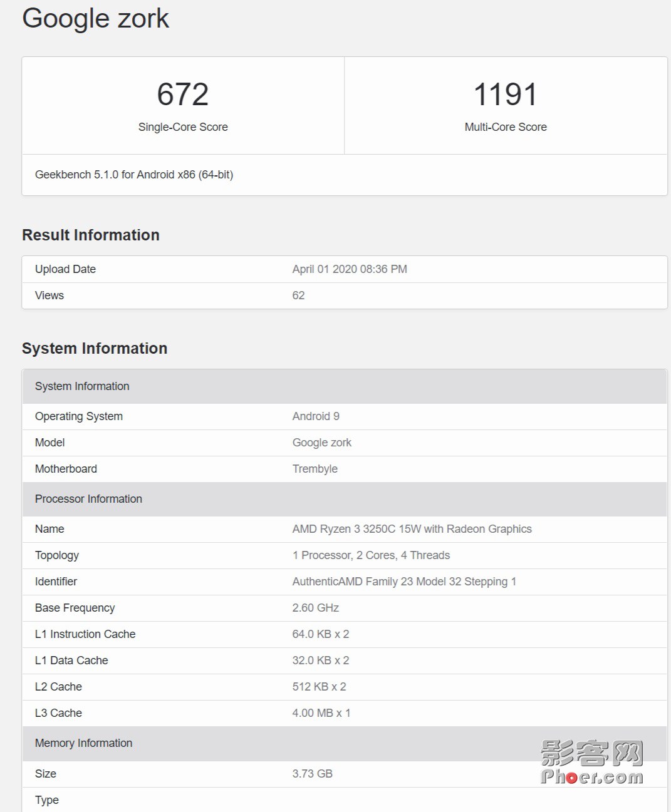This screenshot has height=812, width=671.
Task: Click the 'Views' row label
Action: tap(49, 296)
